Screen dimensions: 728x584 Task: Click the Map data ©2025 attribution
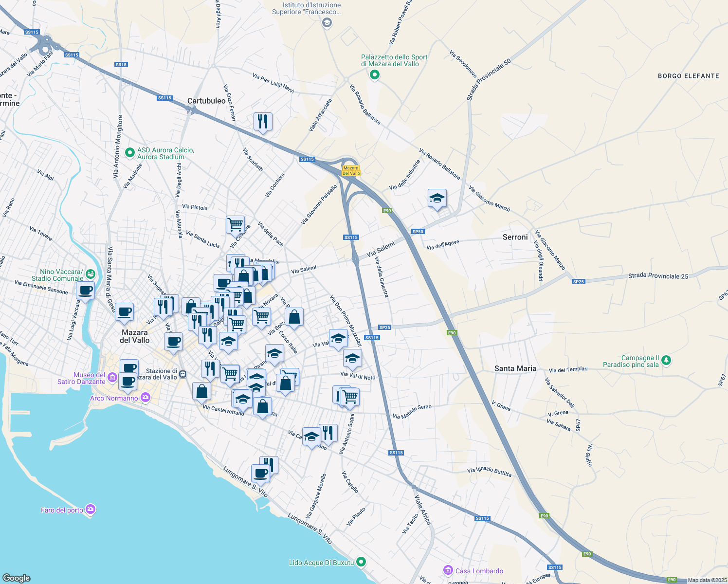click(x=707, y=580)
